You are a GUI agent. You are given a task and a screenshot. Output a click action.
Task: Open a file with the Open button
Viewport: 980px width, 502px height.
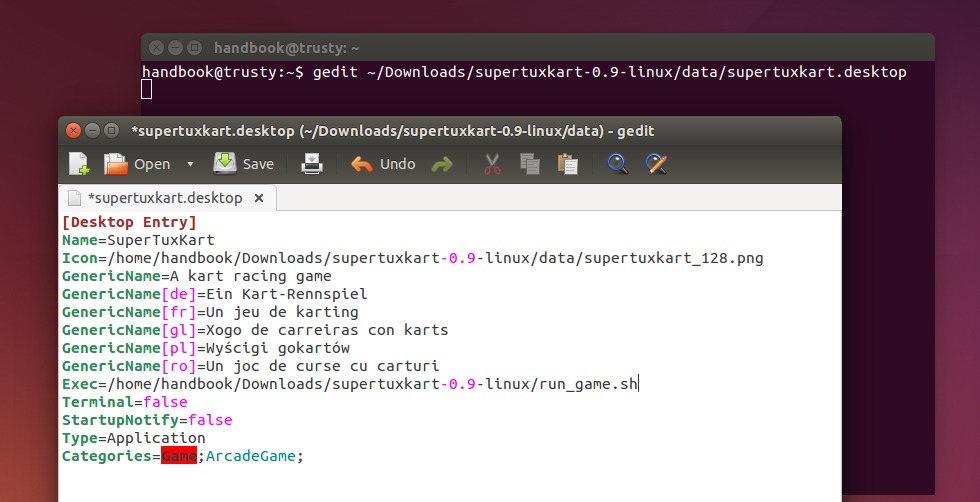pos(137,164)
